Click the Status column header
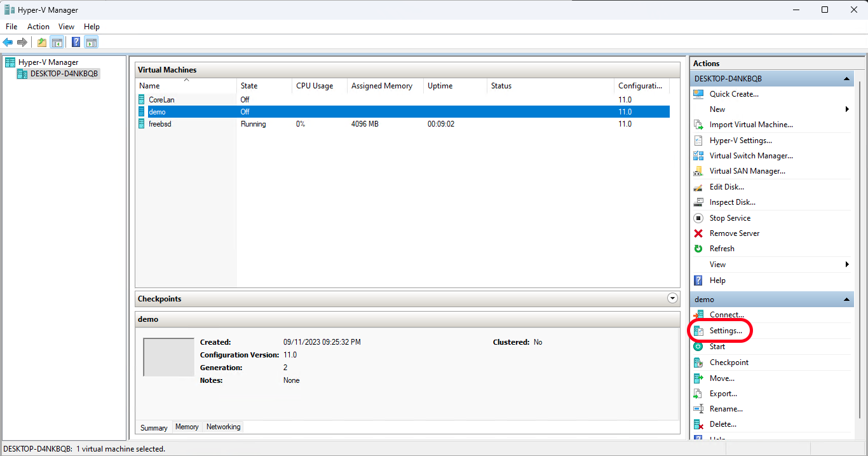868x456 pixels. (x=550, y=86)
